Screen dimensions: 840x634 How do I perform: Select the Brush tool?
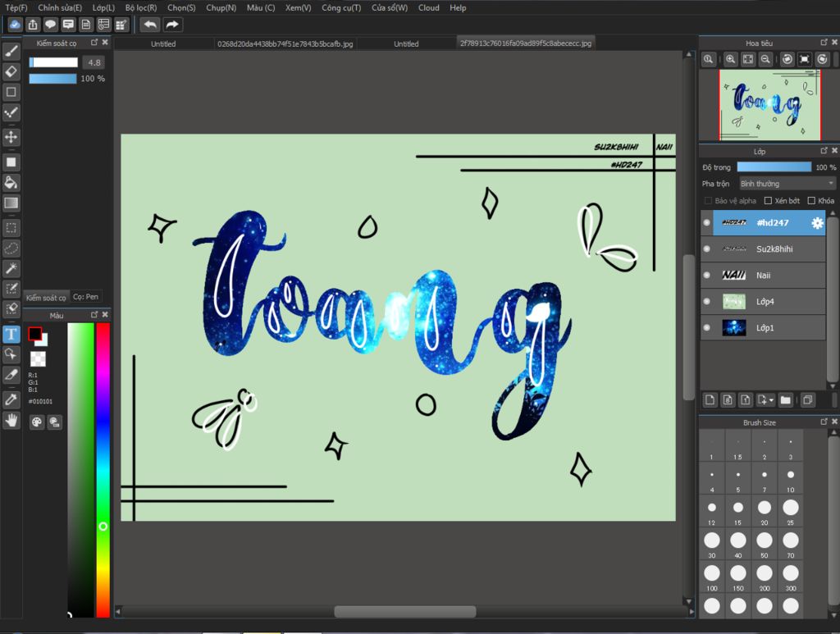pyautogui.click(x=11, y=51)
